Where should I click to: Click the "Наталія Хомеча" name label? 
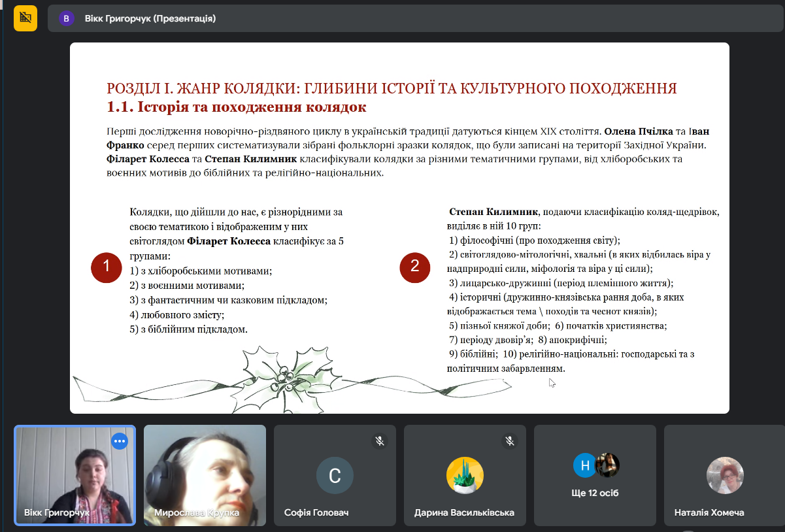point(709,513)
